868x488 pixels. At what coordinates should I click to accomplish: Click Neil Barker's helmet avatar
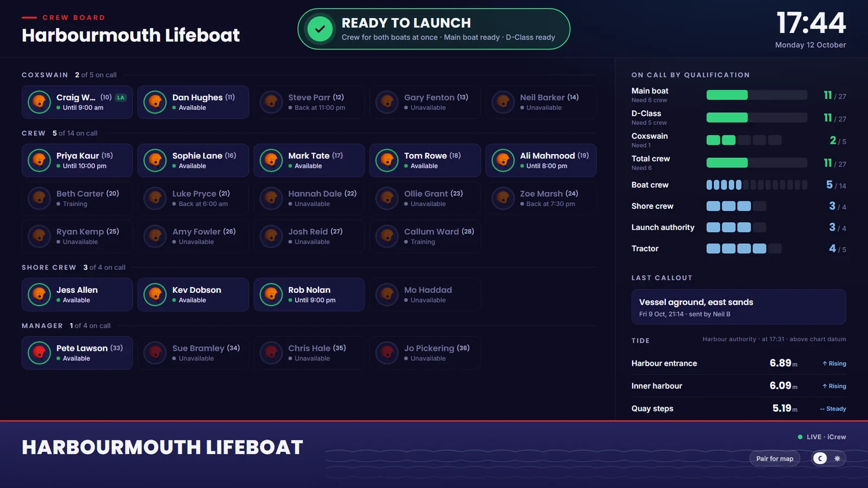pyautogui.click(x=503, y=102)
